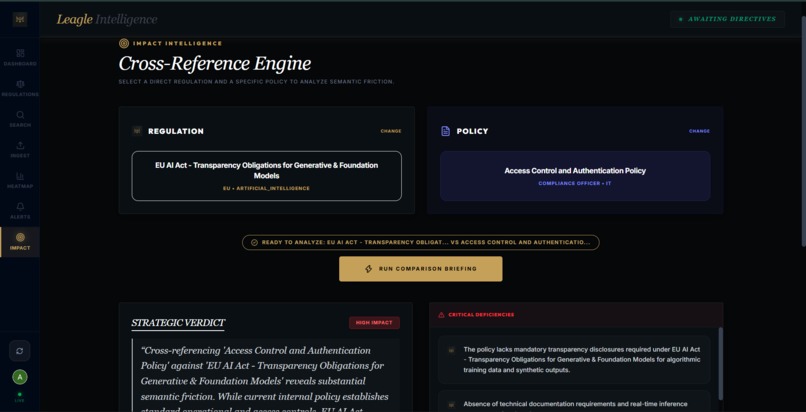Click the 'EU • ARTIFICIAL_INTELLIGENCE' tag
The image size is (806, 412).
coord(266,189)
